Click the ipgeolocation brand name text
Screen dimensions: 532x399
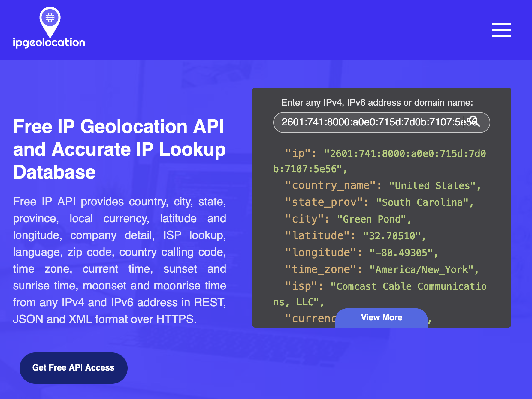click(49, 43)
